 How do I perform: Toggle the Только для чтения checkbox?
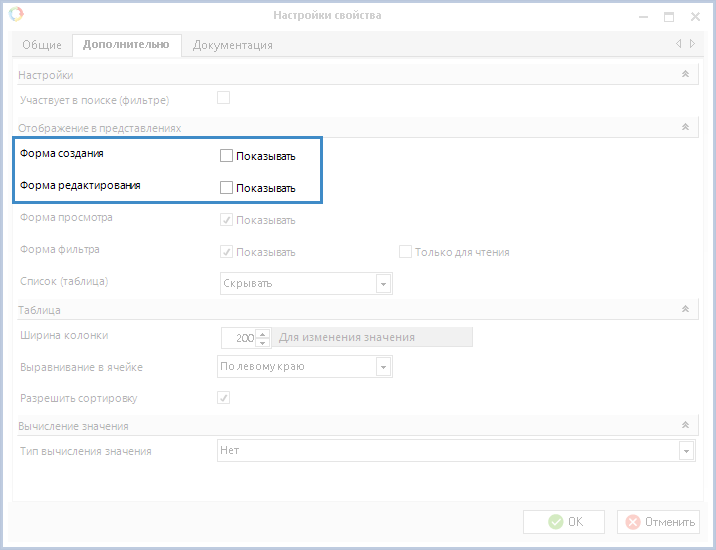pos(405,252)
